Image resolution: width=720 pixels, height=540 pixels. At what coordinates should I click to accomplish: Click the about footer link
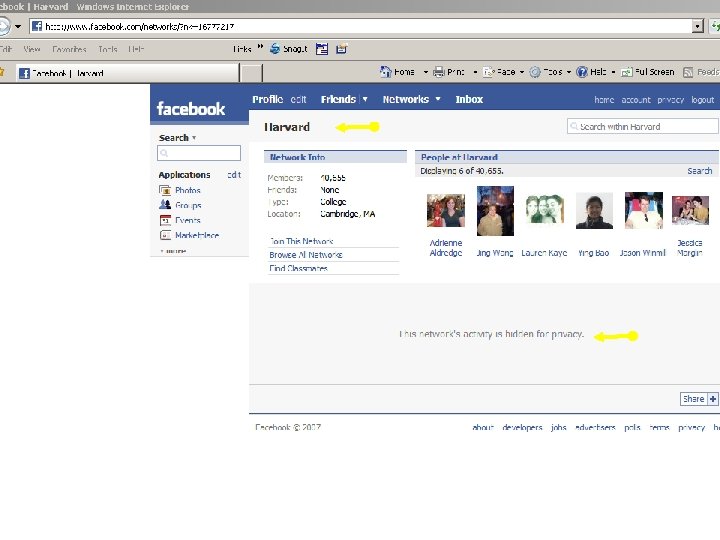coord(483,428)
